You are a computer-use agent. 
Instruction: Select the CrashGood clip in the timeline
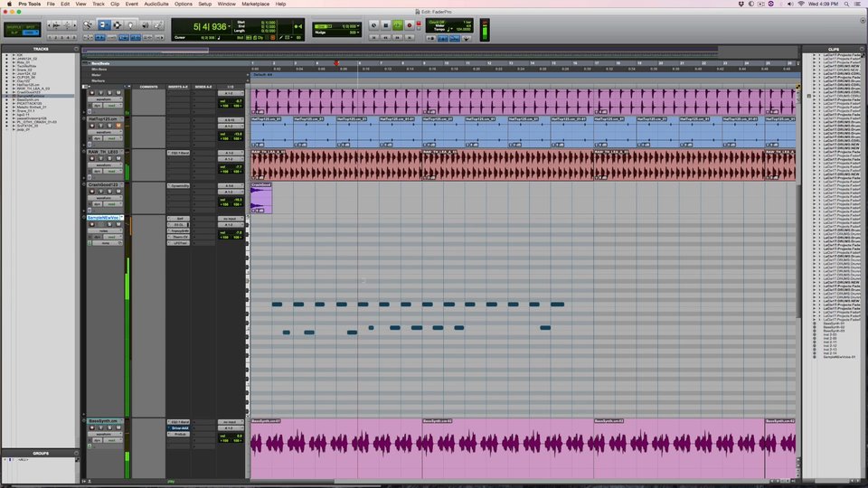260,198
